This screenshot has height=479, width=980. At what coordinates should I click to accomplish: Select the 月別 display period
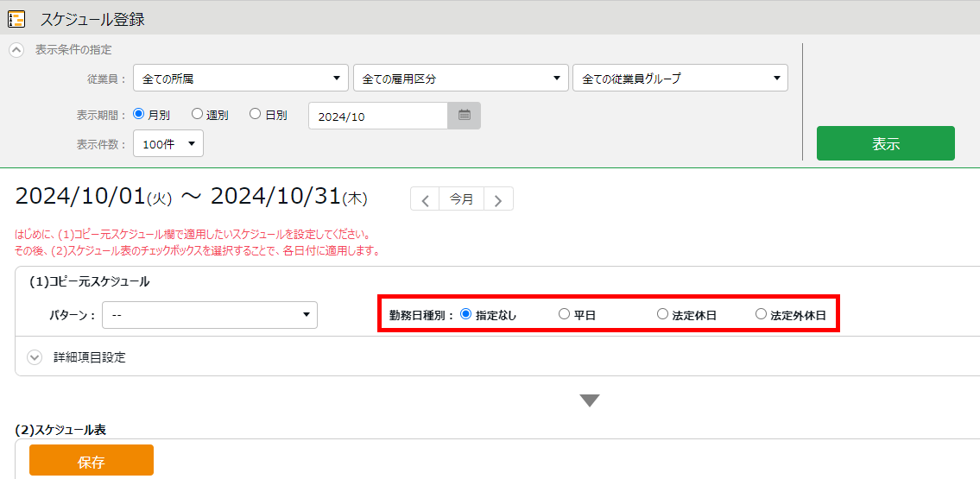[138, 114]
